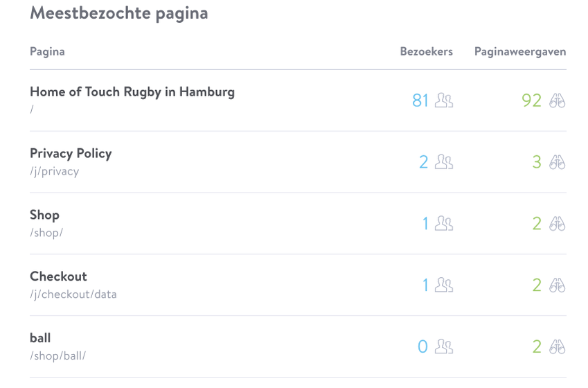
Task: Click visitors icon in ball row
Action: tap(444, 346)
